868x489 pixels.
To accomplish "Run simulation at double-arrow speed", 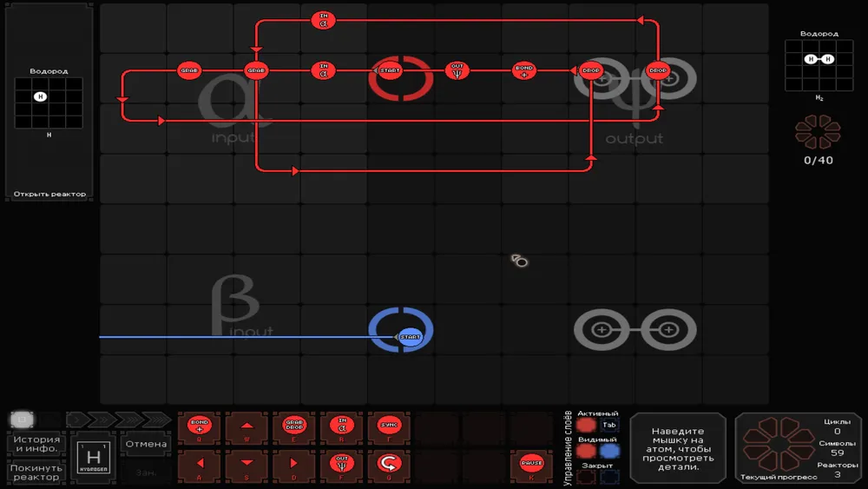I will (x=100, y=420).
